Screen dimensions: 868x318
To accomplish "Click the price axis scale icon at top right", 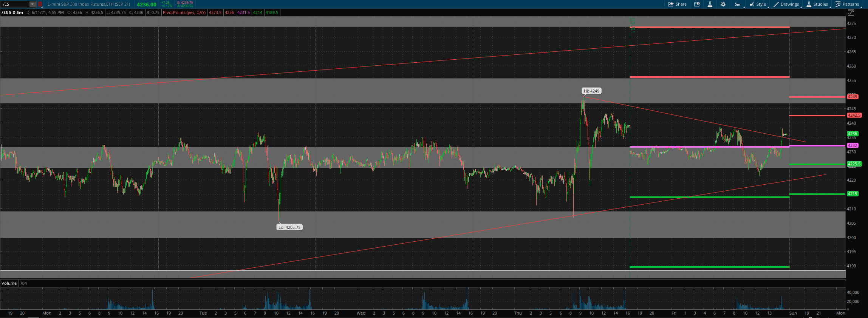I will tap(851, 12).
